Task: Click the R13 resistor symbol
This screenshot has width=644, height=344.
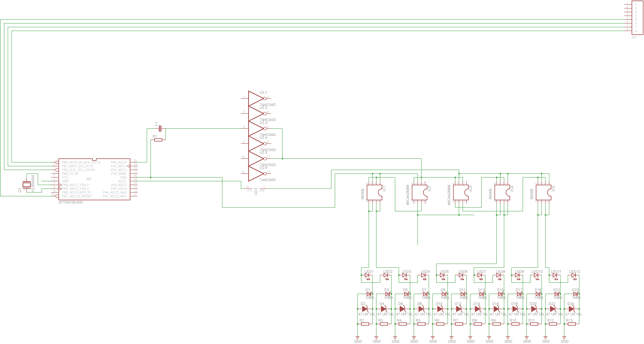Action: tap(571, 324)
